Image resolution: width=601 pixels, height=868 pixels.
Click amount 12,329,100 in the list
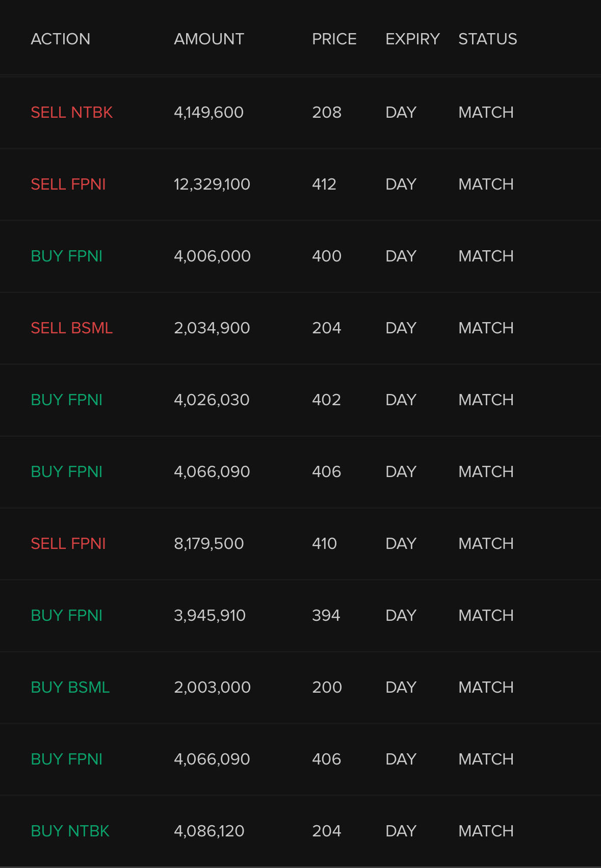tap(212, 184)
